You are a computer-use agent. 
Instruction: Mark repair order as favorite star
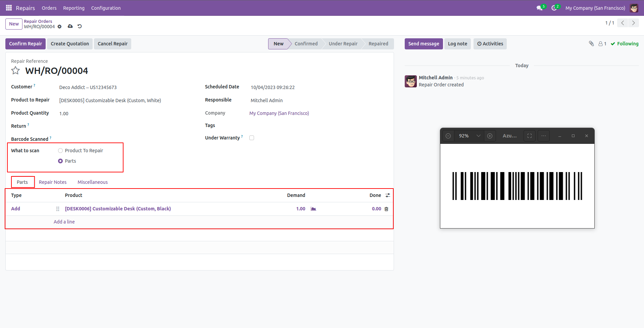[x=15, y=71]
